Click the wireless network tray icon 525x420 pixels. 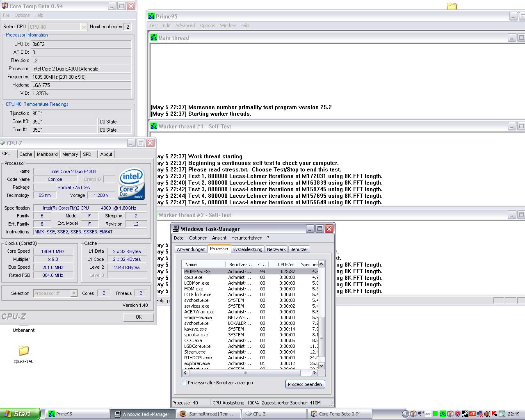pyautogui.click(x=421, y=414)
